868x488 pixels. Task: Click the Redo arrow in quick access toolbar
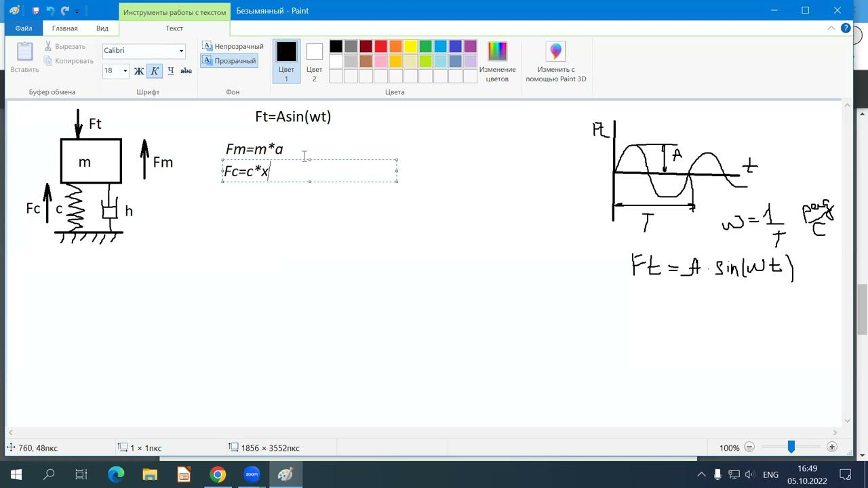coord(64,11)
